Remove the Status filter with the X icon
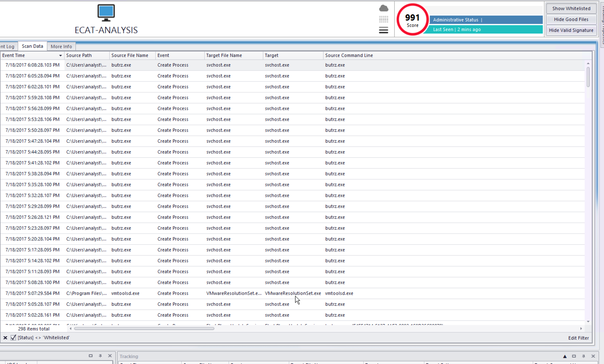Viewport: 604px width, 364px height. click(5, 338)
